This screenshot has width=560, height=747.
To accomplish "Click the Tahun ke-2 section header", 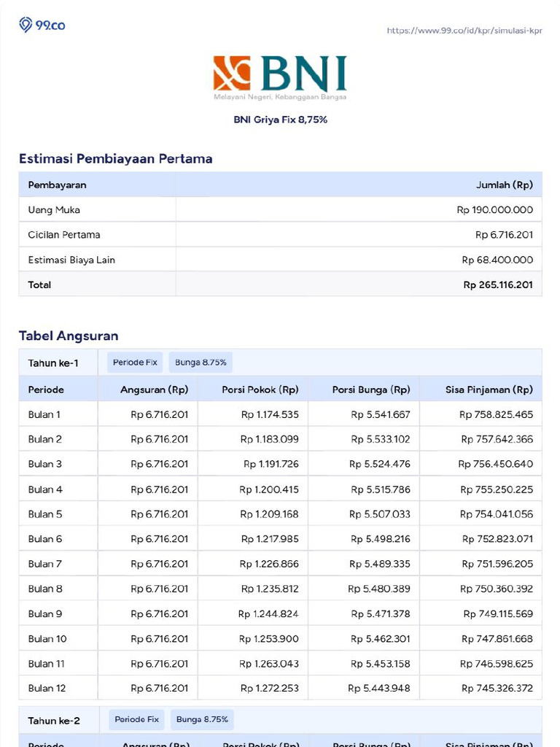I will (x=54, y=720).
